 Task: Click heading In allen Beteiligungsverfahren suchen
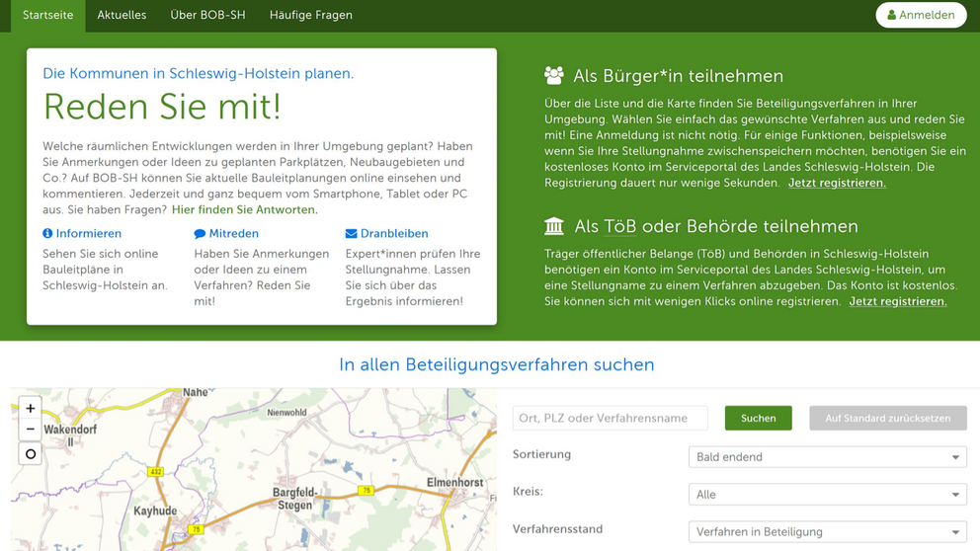click(497, 364)
